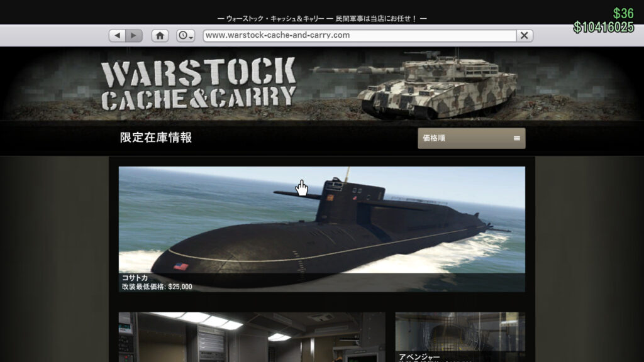Viewport: 644px width, 362px height.
Task: Click the Warstock Cache & Carry logo
Action: [201, 84]
